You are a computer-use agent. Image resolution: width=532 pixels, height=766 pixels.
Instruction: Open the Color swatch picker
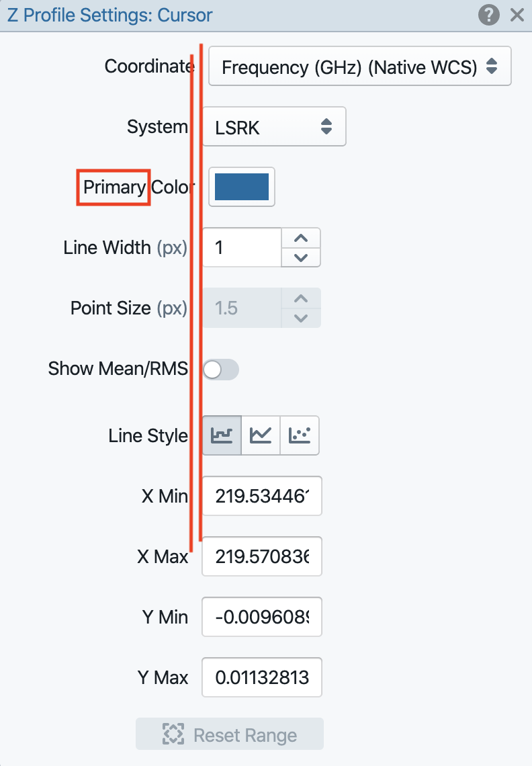click(x=241, y=187)
